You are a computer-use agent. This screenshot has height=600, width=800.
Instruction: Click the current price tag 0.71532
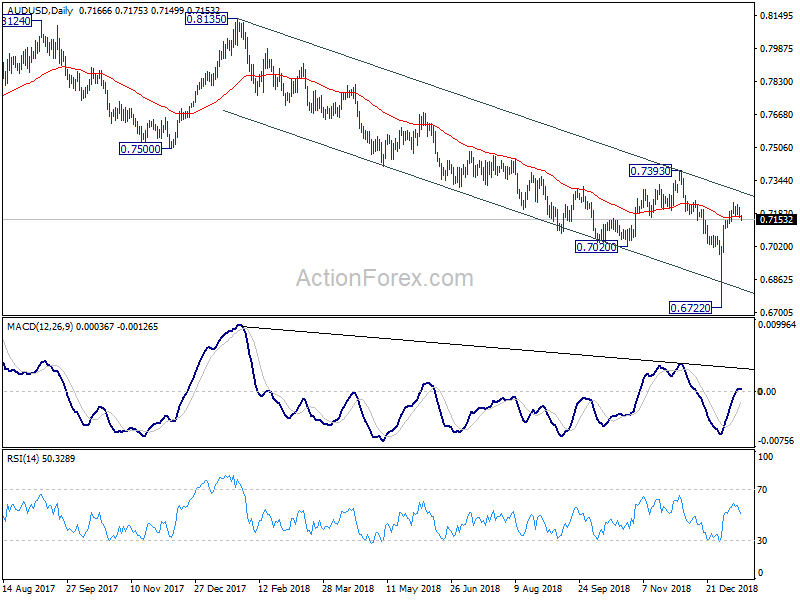coord(777,220)
